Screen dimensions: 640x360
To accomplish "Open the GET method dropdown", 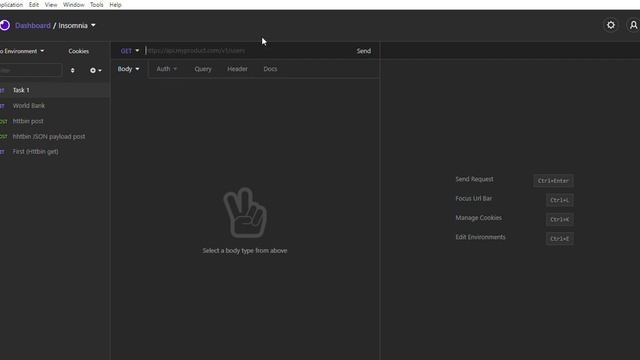I will tap(130, 51).
